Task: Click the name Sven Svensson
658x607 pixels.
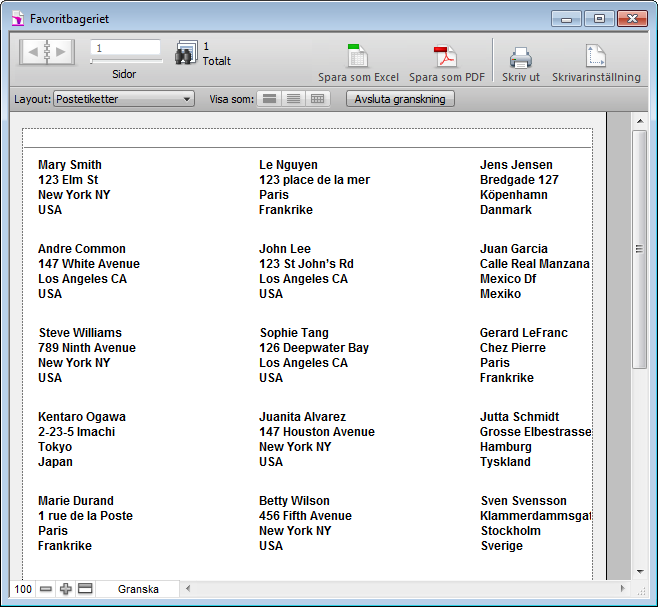Action: [x=524, y=500]
